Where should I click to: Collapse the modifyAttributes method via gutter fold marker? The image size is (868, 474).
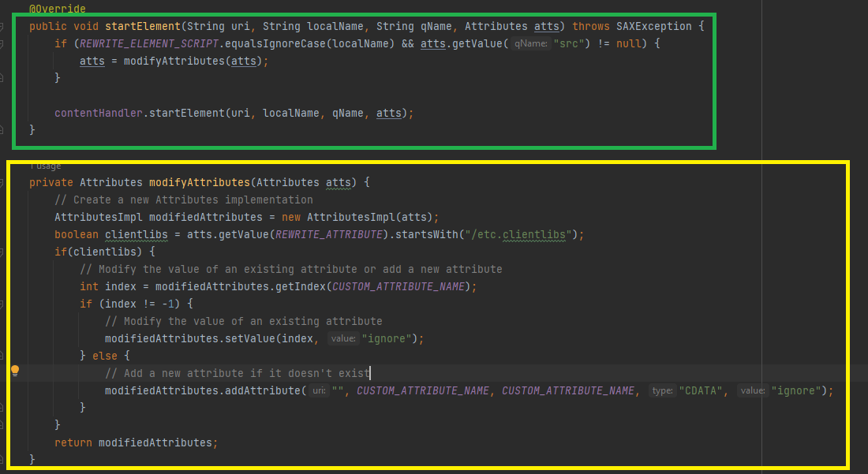[x=3, y=182]
